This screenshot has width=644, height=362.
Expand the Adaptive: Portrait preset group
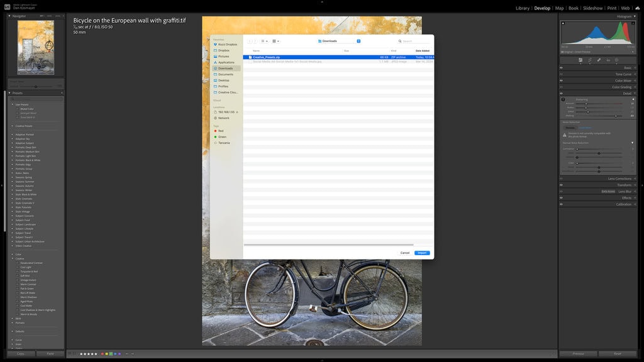(13, 134)
